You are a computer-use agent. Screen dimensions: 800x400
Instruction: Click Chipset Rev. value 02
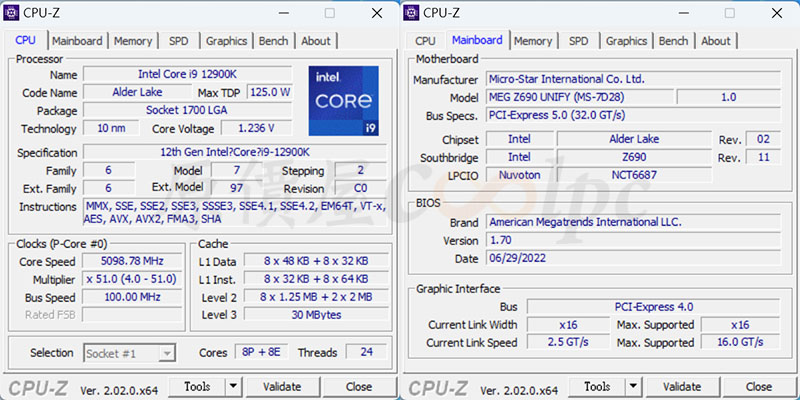click(763, 139)
